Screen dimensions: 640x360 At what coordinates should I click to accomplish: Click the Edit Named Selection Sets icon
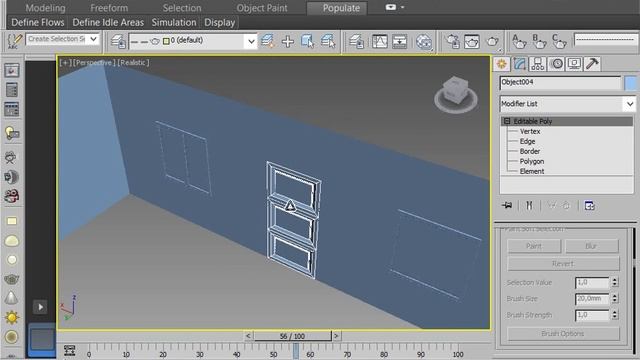point(15,41)
